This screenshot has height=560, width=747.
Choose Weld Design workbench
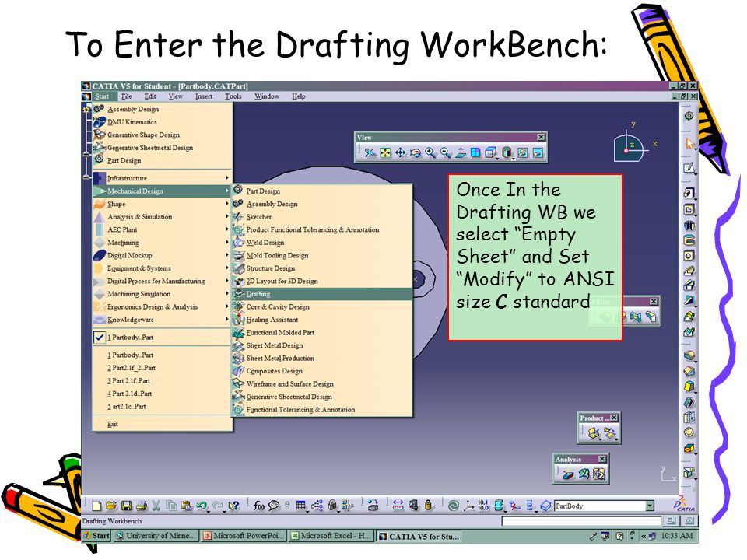point(322,243)
